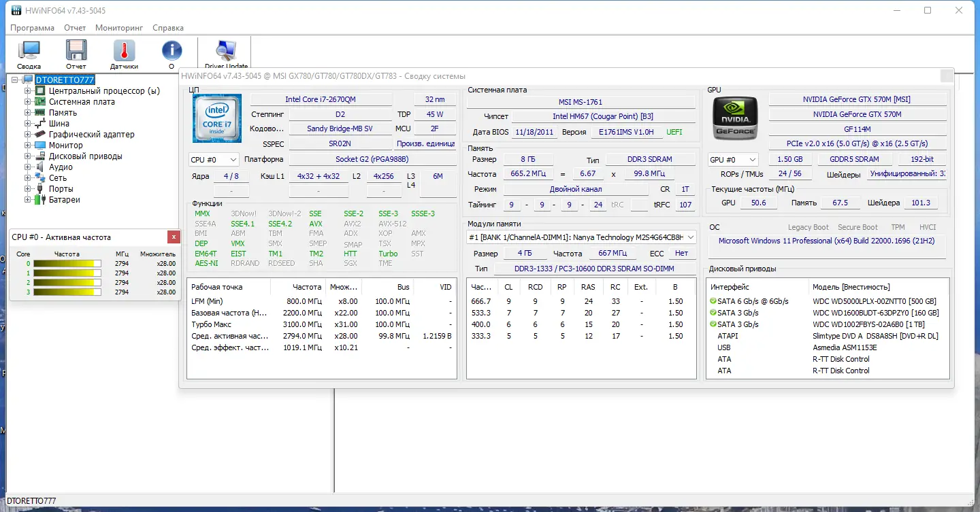Screen dimensions: 980x512
Task: Click the Intel Core i7-2670QM name field
Action: pos(321,99)
